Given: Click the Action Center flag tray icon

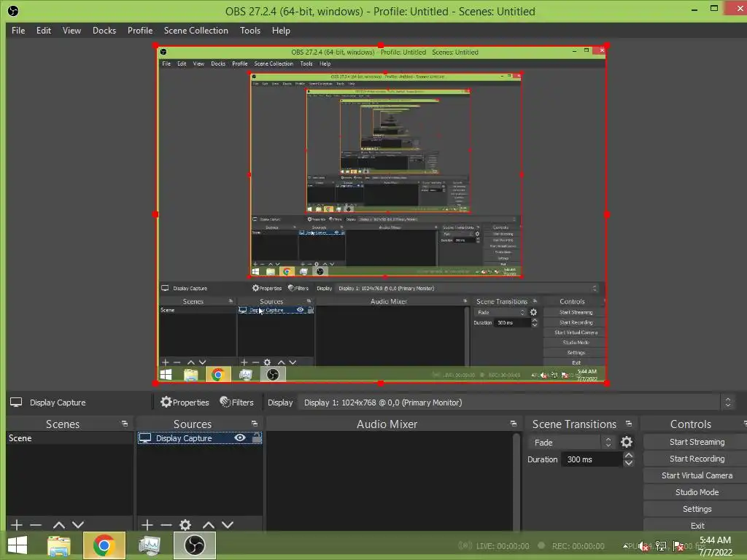Looking at the screenshot, I should coord(678,546).
